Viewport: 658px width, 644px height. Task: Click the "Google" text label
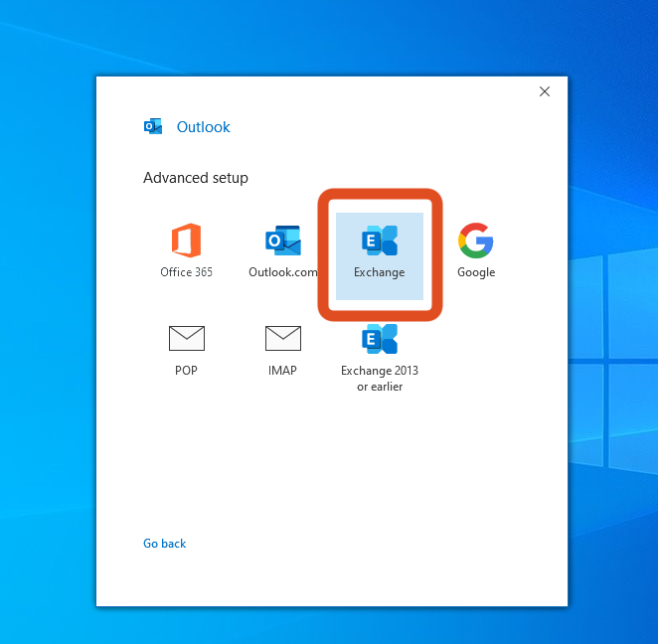[x=476, y=272]
